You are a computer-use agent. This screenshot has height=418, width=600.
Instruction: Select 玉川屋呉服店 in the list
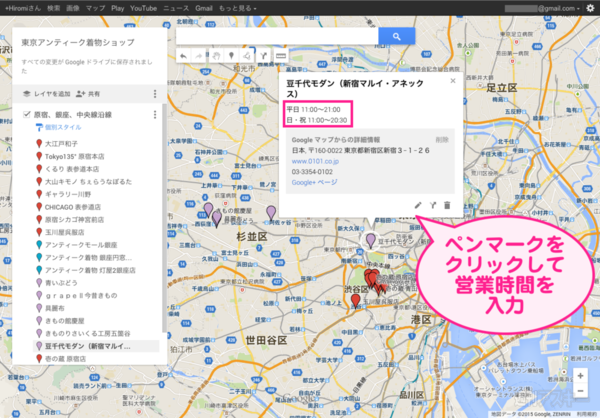point(65,232)
